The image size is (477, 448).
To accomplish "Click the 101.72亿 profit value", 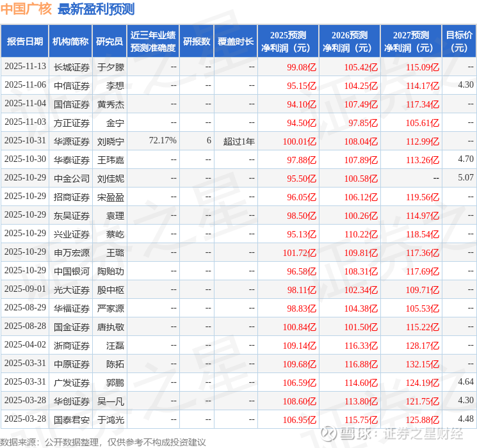I will (300, 253).
